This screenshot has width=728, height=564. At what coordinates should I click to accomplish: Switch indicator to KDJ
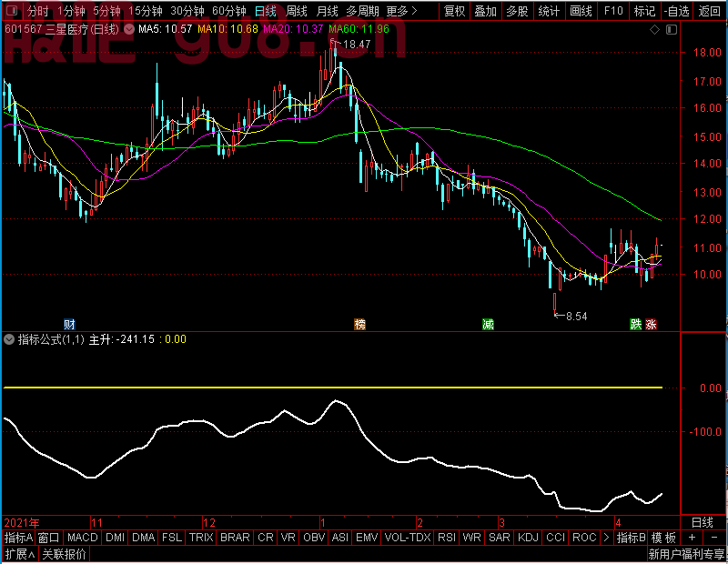529,538
